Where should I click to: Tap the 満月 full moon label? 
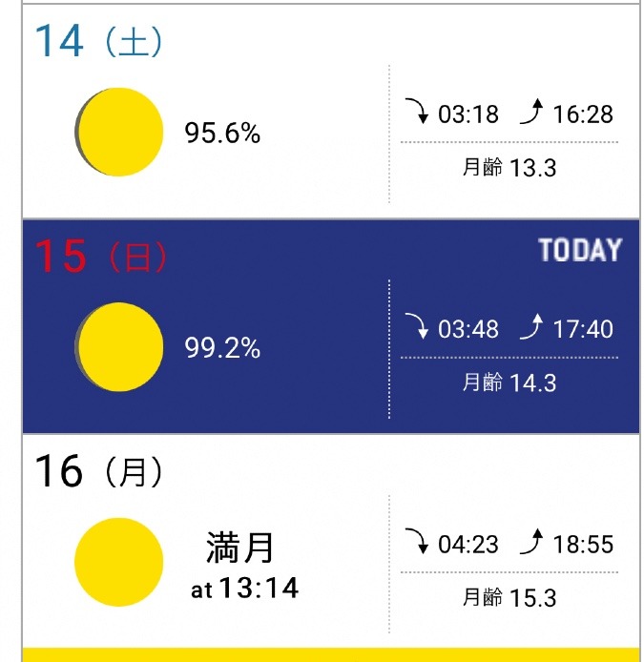(x=239, y=548)
